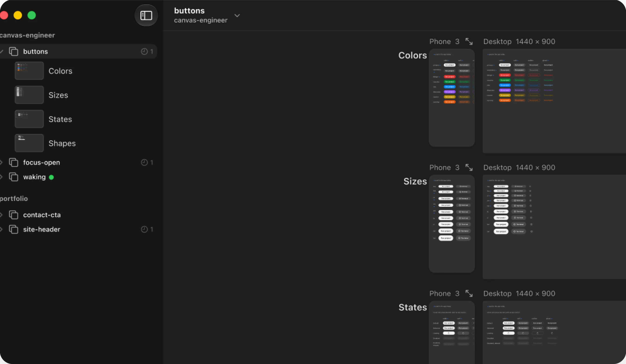Open the buttons project title dropdown
Screen dimensions: 626x364
coord(237,16)
